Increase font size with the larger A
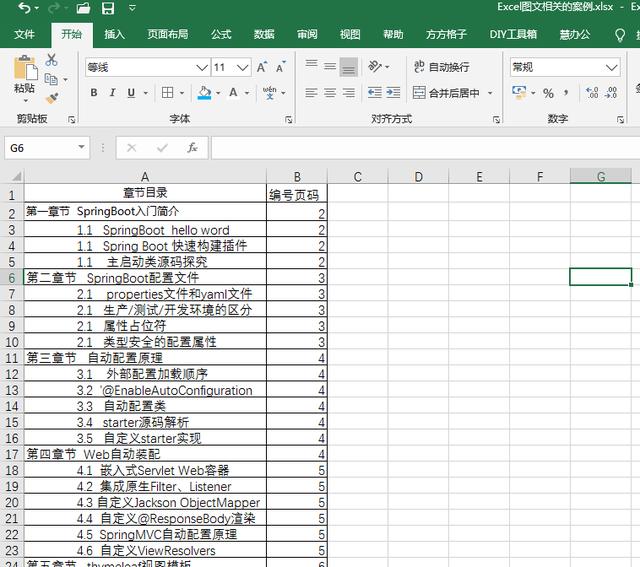 coord(262,67)
